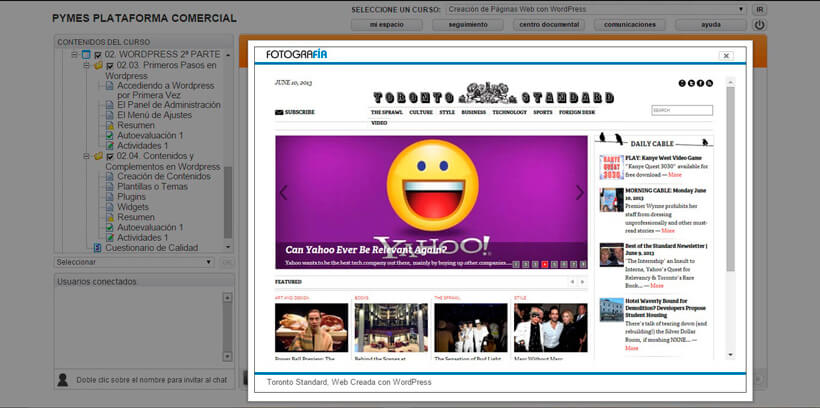
Task: Click the document icon beside Creación de Contenidos
Action: [109, 176]
